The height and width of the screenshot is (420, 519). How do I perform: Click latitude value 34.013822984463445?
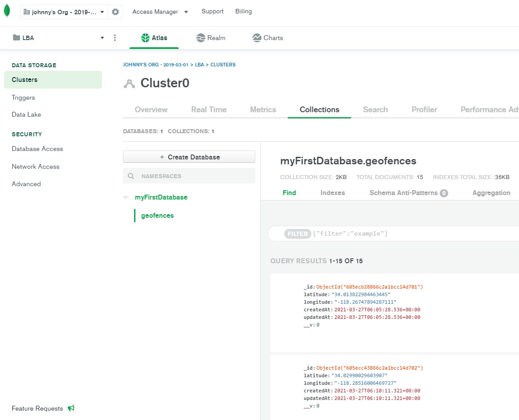(x=361, y=294)
